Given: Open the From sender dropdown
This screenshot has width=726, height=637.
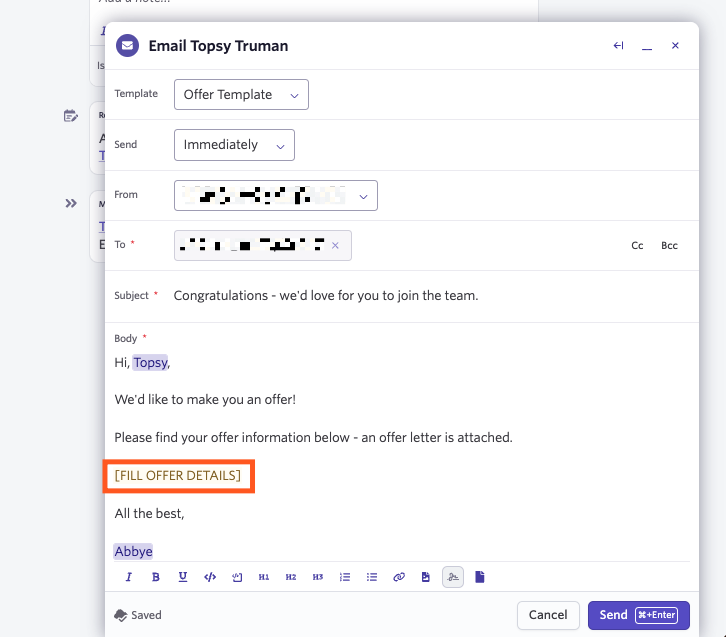Looking at the screenshot, I should tap(276, 195).
